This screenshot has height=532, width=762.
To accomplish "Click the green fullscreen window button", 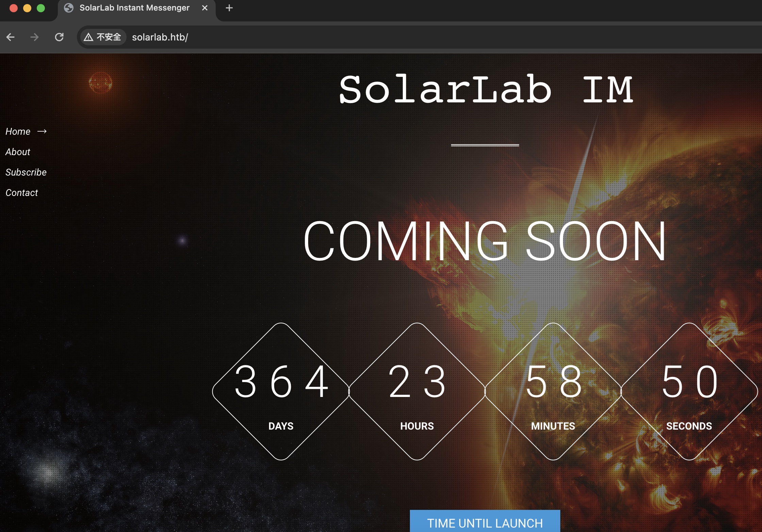I will [41, 8].
